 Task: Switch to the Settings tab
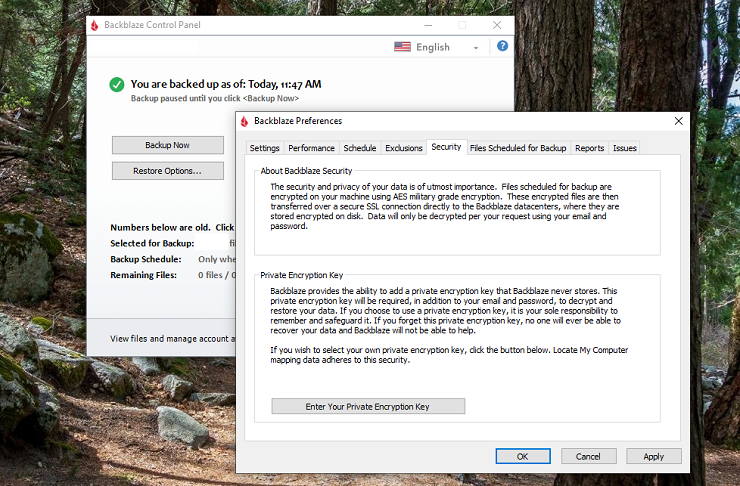(x=264, y=148)
